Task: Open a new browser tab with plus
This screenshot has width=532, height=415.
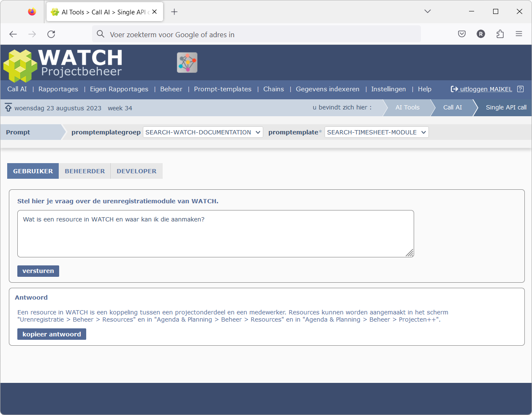Action: [174, 12]
